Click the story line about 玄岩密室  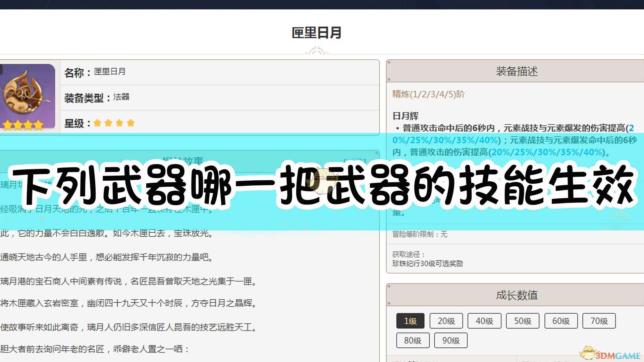coord(128,303)
